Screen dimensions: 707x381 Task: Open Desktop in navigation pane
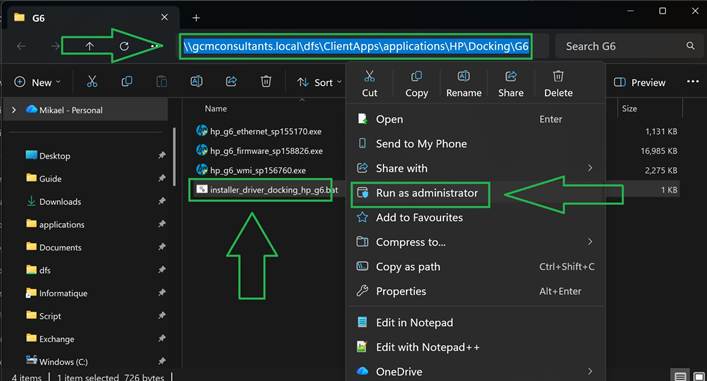(x=55, y=156)
